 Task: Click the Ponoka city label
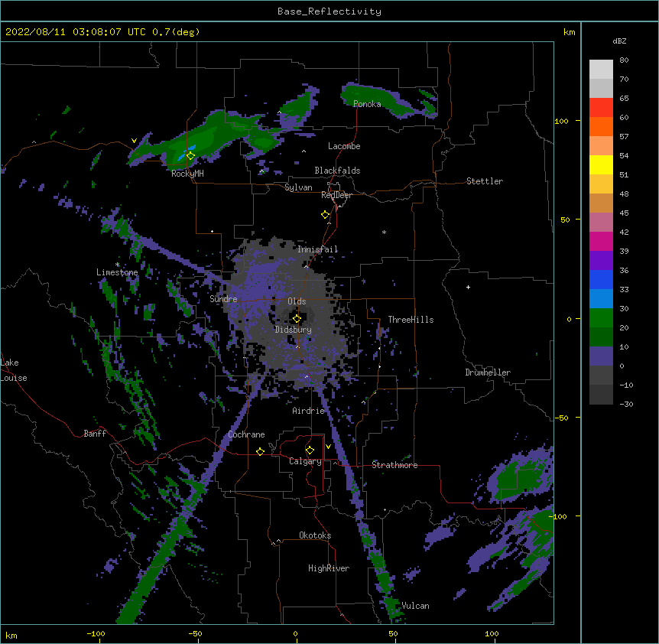(367, 104)
